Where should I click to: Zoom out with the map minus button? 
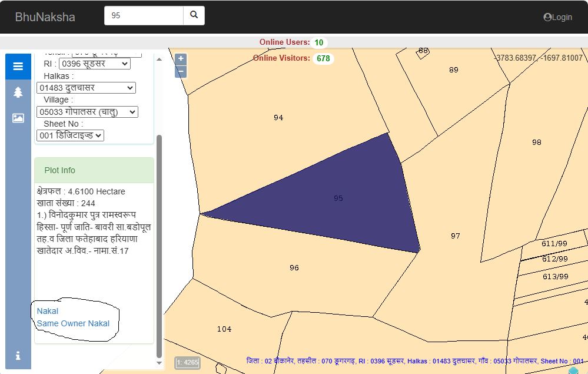tap(181, 72)
